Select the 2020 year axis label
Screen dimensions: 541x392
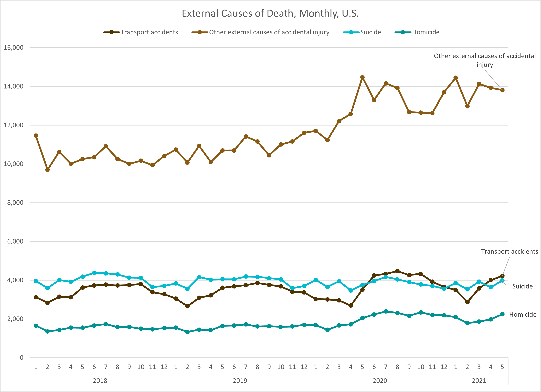(380, 381)
